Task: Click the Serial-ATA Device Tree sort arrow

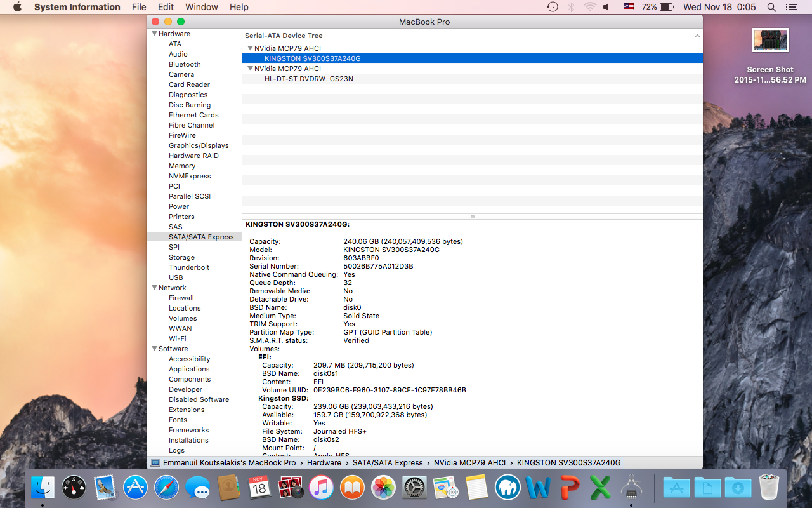Action: [x=697, y=36]
